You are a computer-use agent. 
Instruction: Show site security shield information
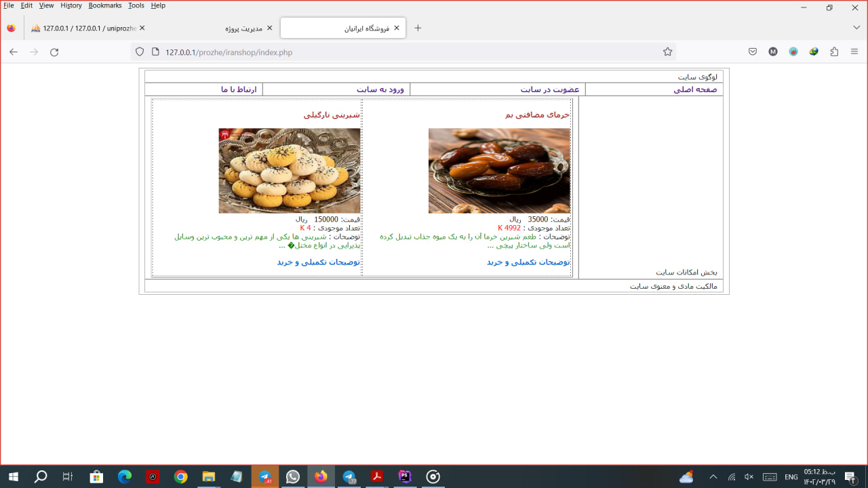(140, 52)
